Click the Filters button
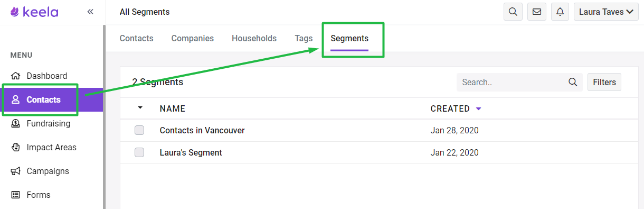The width and height of the screenshot is (644, 209). point(604,82)
